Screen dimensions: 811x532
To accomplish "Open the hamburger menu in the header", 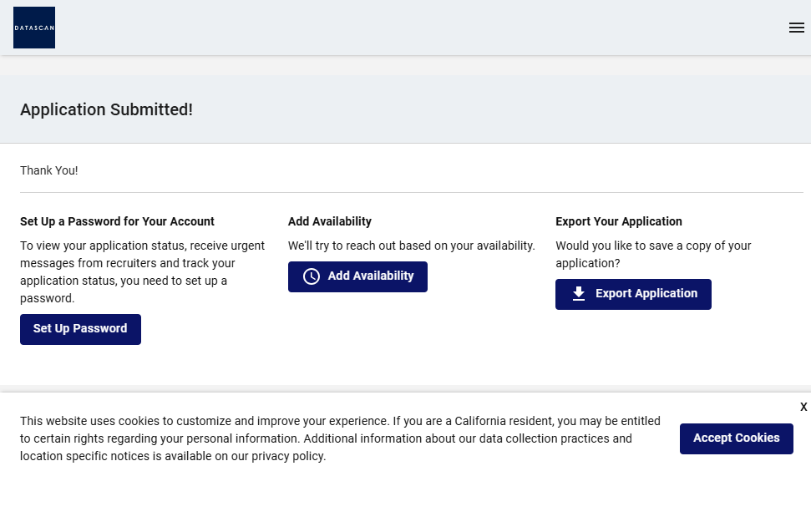I will (796, 28).
